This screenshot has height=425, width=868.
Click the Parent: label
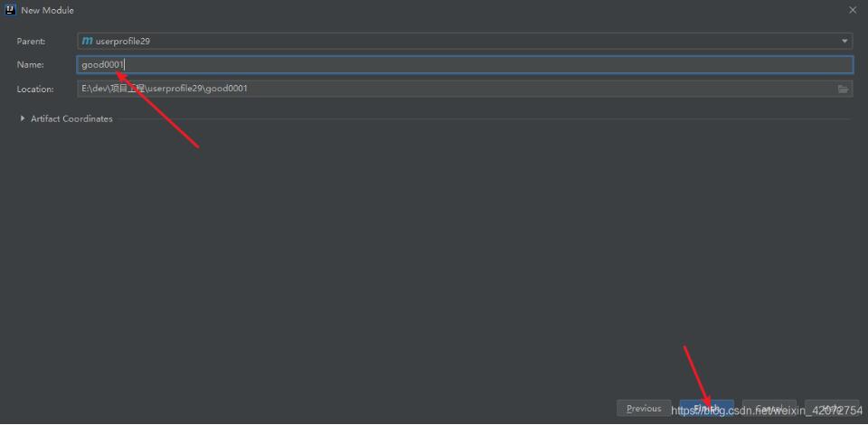[x=31, y=41]
